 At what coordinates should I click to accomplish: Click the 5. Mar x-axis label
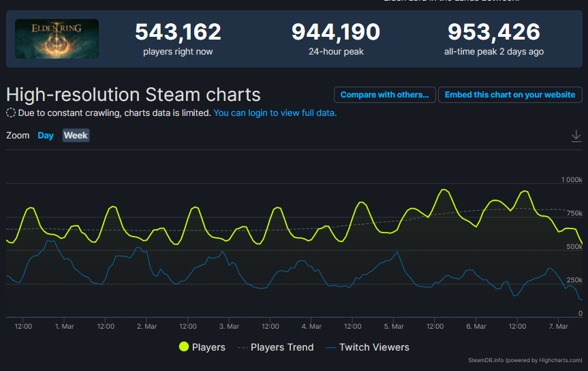(394, 326)
